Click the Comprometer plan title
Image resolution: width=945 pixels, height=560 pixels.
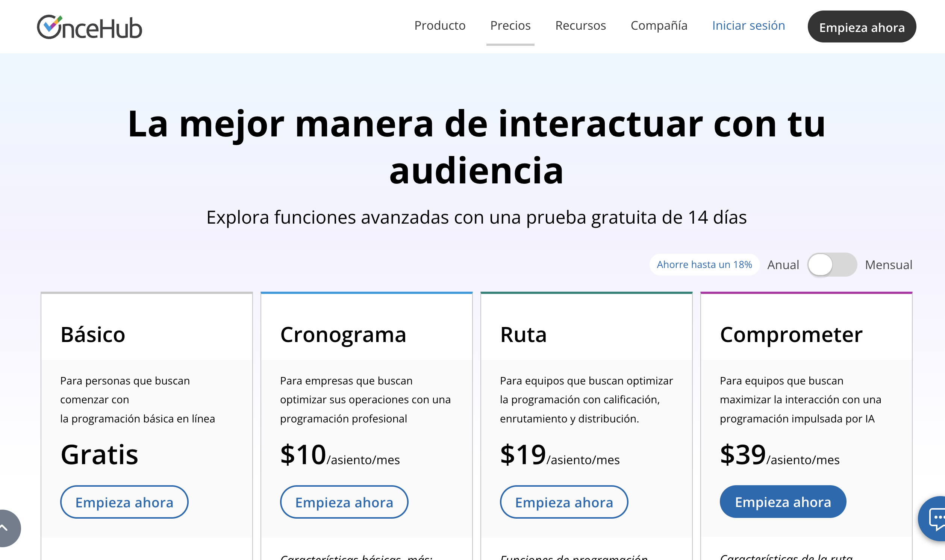coord(791,335)
